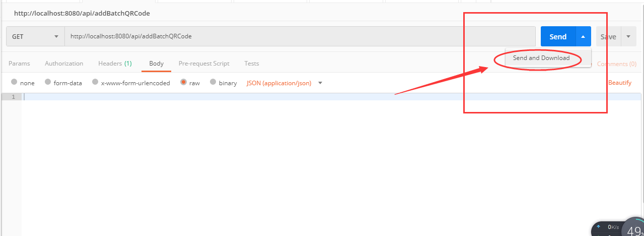Image resolution: width=644 pixels, height=236 pixels.
Task: Click the request URL input field
Action: pos(300,36)
